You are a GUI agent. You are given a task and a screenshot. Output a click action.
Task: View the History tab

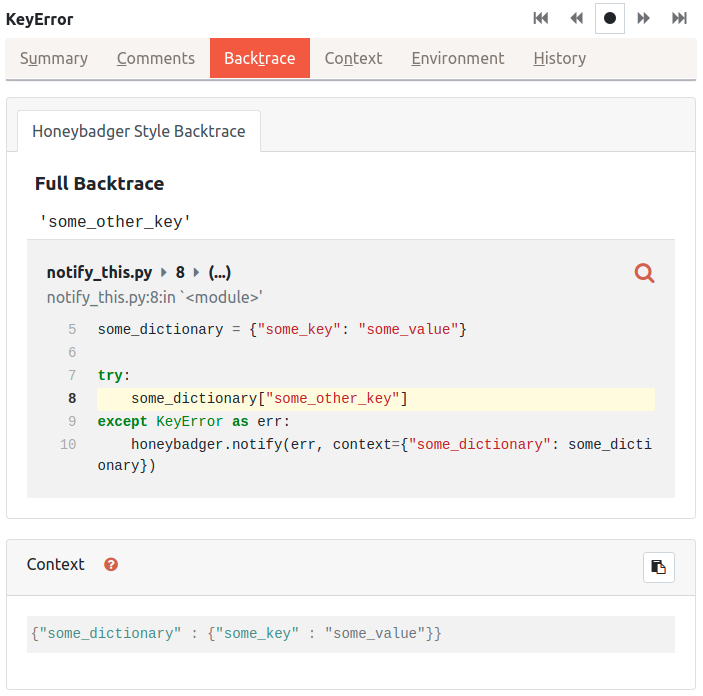coord(560,58)
